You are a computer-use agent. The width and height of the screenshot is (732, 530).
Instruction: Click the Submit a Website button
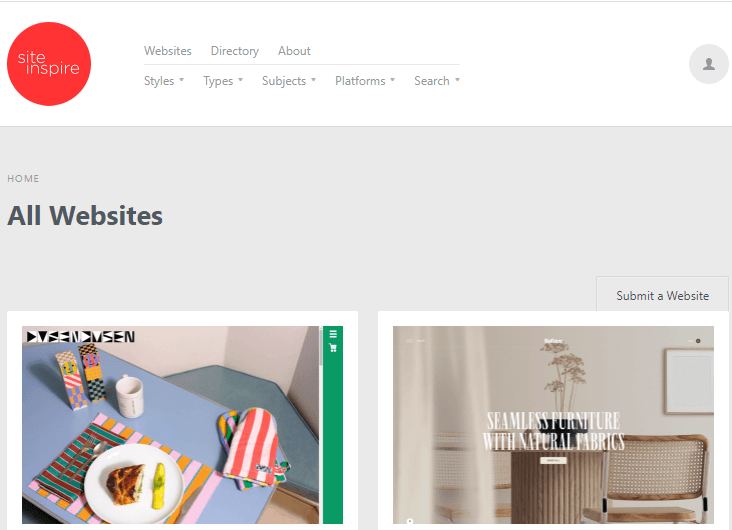click(x=662, y=296)
